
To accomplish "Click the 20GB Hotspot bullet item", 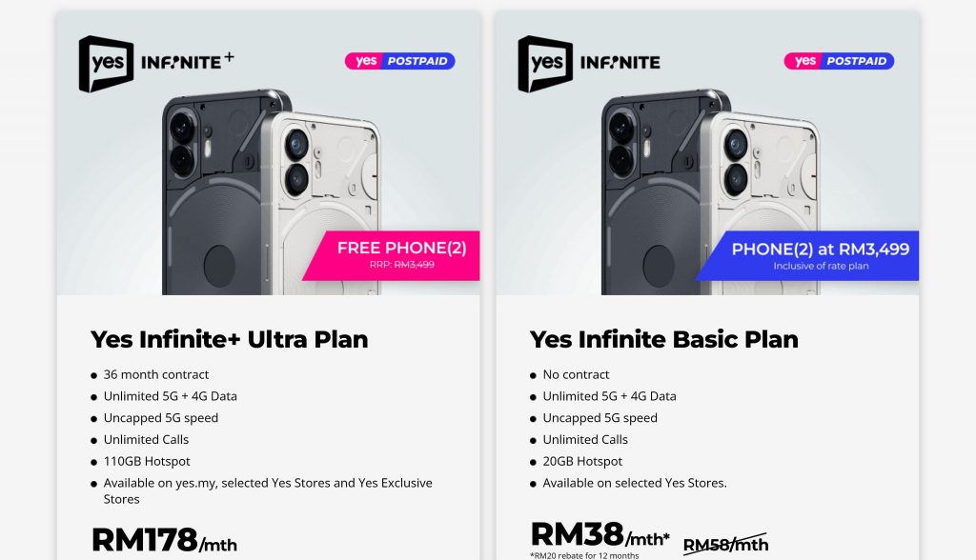I will [577, 462].
